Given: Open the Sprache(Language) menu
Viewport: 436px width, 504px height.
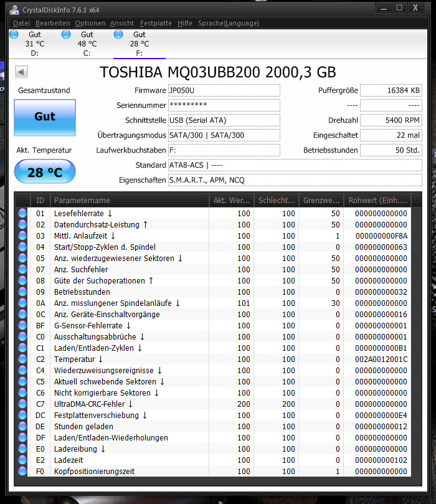Looking at the screenshot, I should [229, 23].
